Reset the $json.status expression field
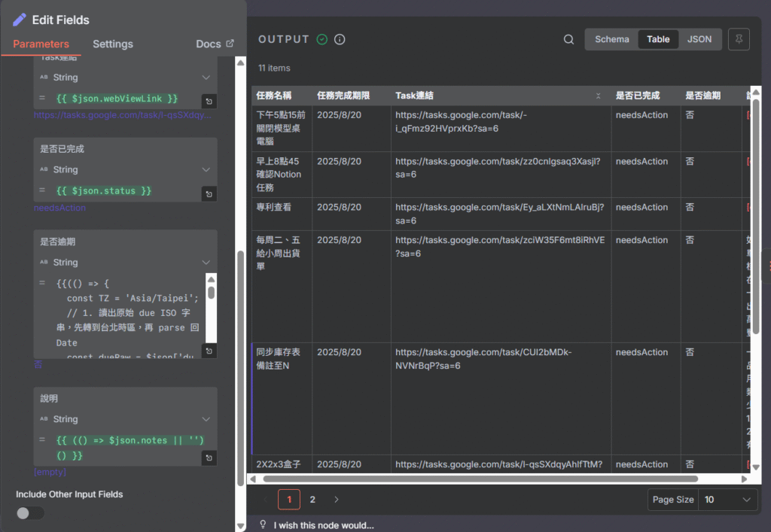The width and height of the screenshot is (771, 532). point(209,194)
